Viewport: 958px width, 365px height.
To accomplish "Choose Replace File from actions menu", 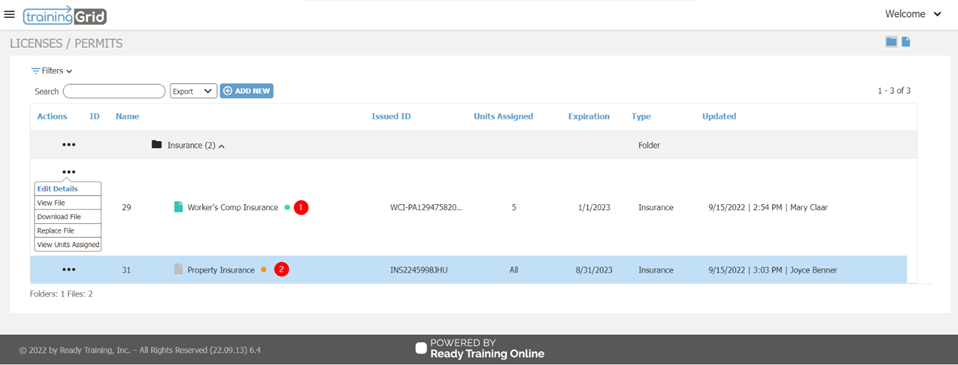I will click(68, 231).
